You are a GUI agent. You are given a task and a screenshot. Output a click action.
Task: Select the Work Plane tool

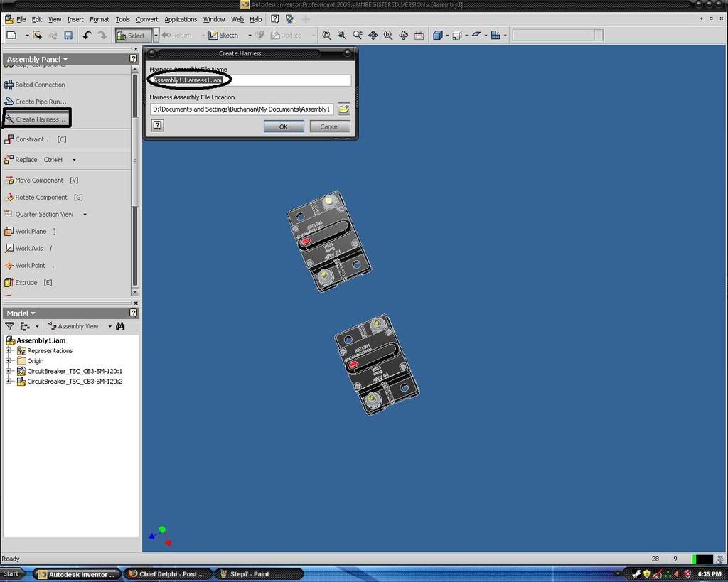pos(30,231)
